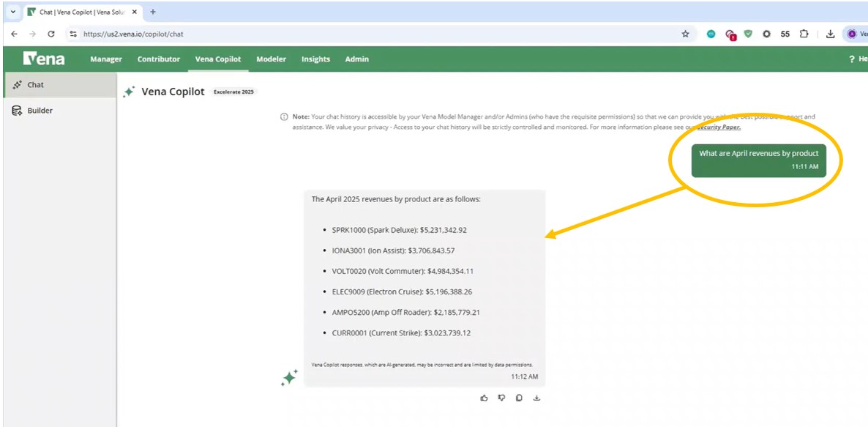The image size is (868, 427).
Task: Click the green shield extension icon
Action: click(748, 34)
